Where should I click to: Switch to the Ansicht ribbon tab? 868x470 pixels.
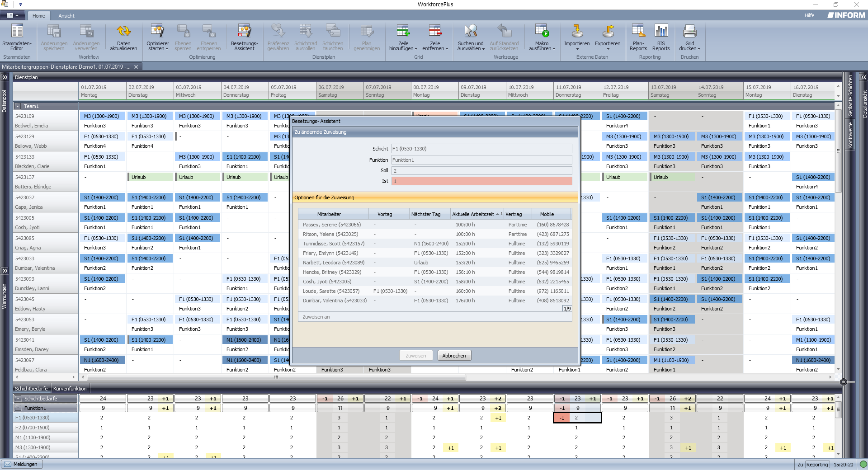66,16
